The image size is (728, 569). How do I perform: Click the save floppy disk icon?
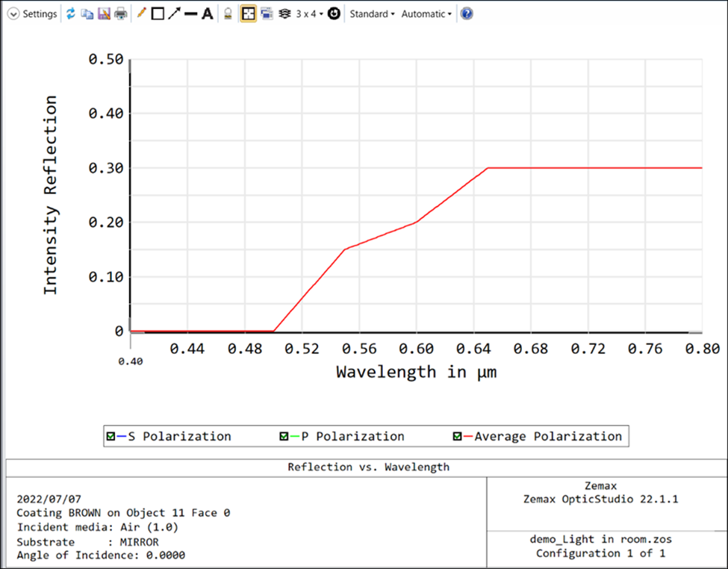(104, 14)
